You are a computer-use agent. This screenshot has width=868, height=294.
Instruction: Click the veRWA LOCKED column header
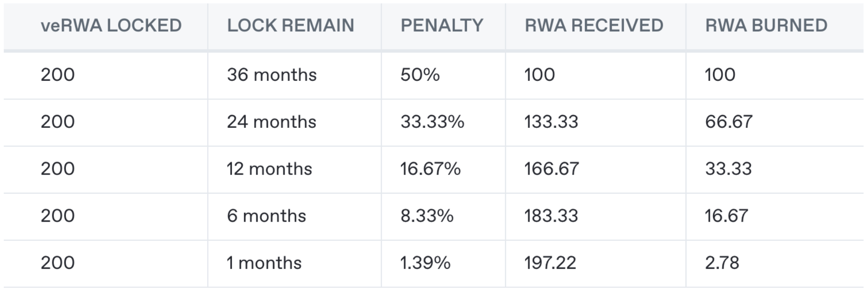[111, 26]
